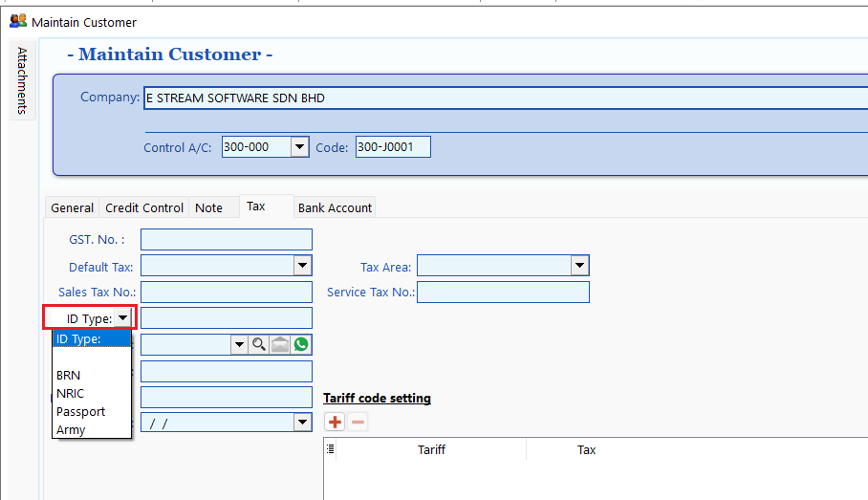Click the minus icon to remove tariff

(358, 422)
